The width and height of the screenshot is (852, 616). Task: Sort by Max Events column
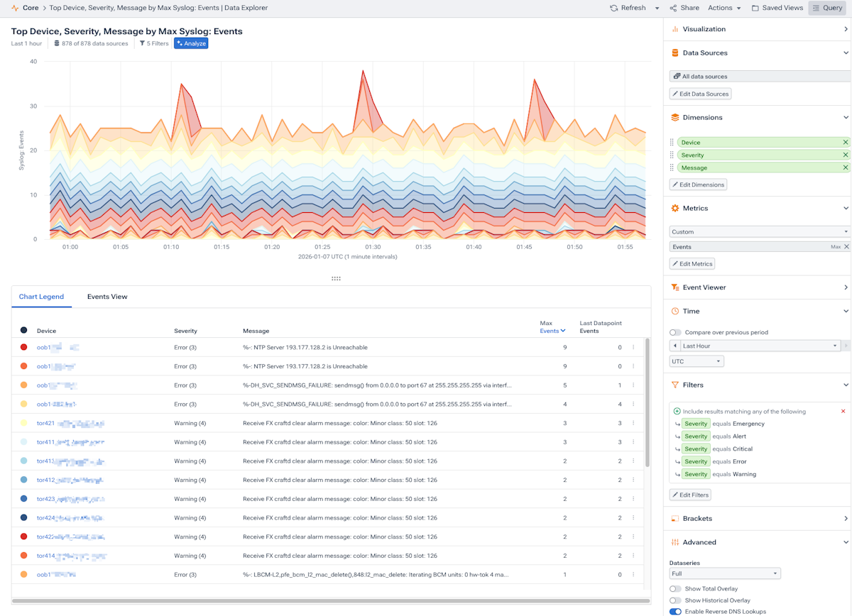point(552,326)
